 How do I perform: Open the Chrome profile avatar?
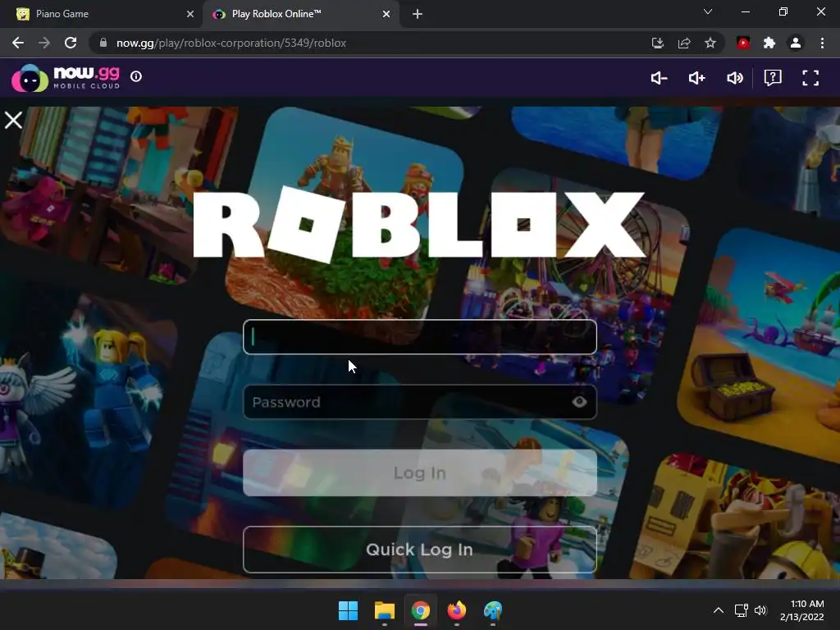click(x=796, y=43)
